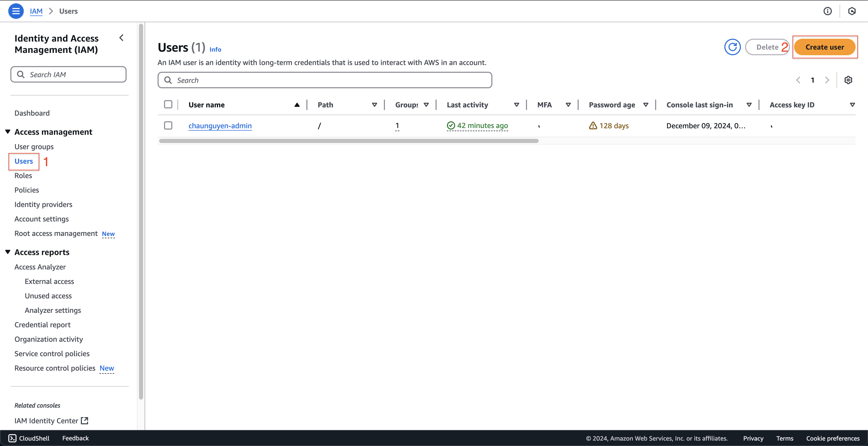This screenshot has width=868, height=446.
Task: Click the Users breadcrumb text
Action: 68,11
